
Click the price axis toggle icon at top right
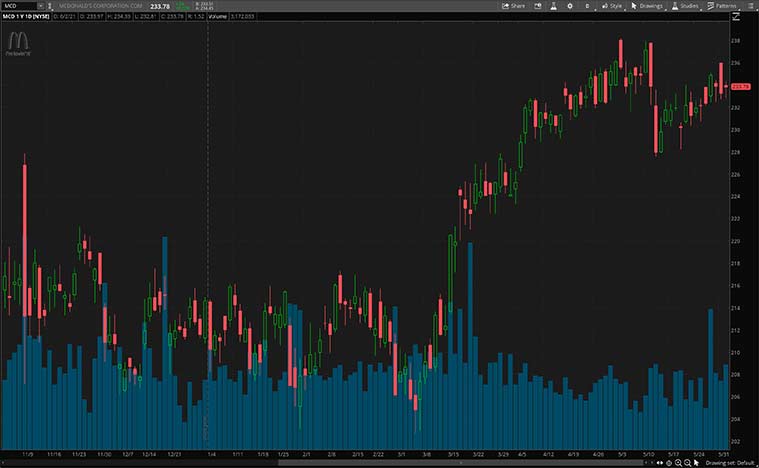[735, 17]
